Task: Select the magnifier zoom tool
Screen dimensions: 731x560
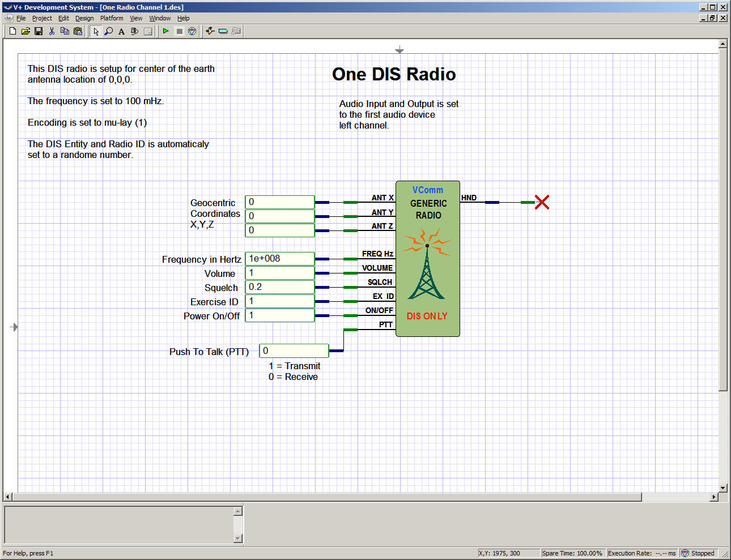Action: tap(109, 31)
